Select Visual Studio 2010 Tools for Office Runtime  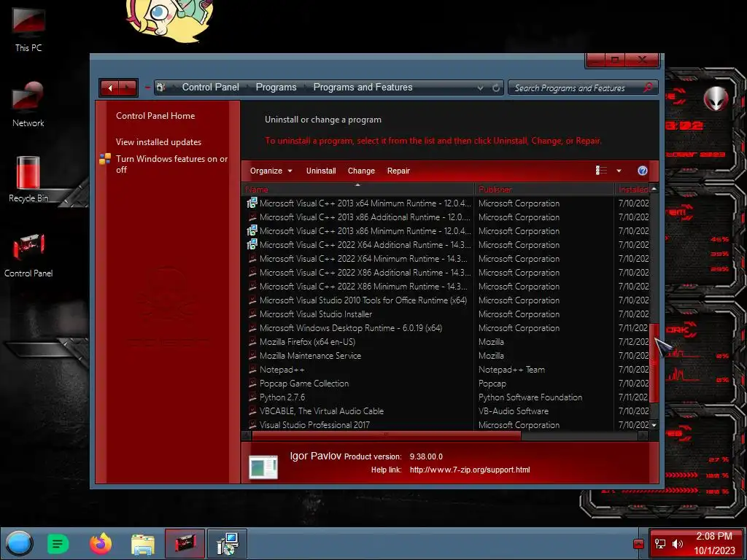[363, 300]
